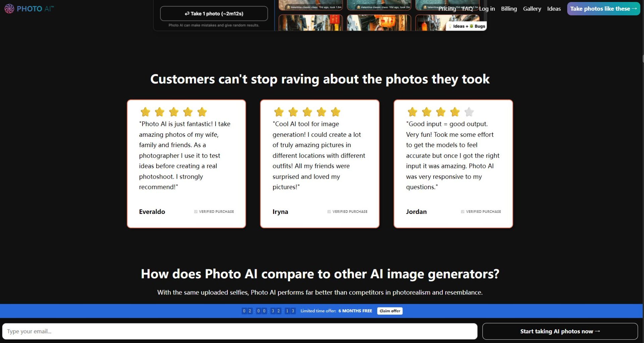
Task: Click 'Take photos like these' button
Action: [603, 9]
